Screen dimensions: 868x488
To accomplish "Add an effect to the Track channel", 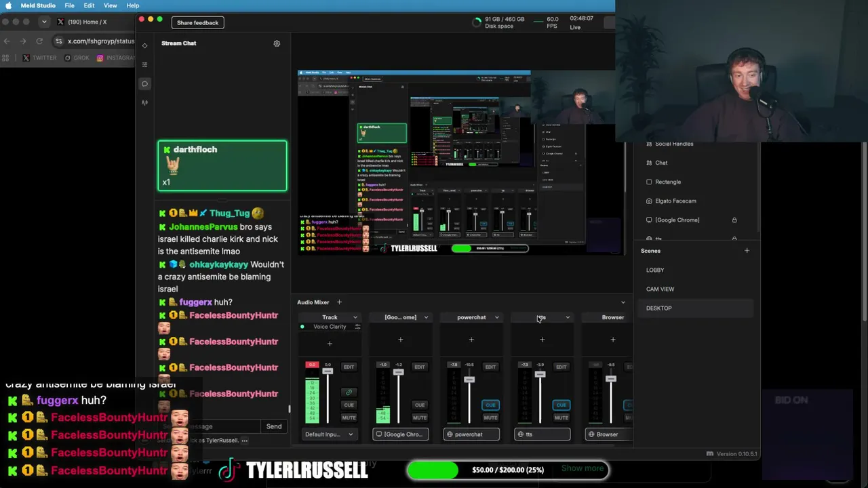I will (x=330, y=344).
